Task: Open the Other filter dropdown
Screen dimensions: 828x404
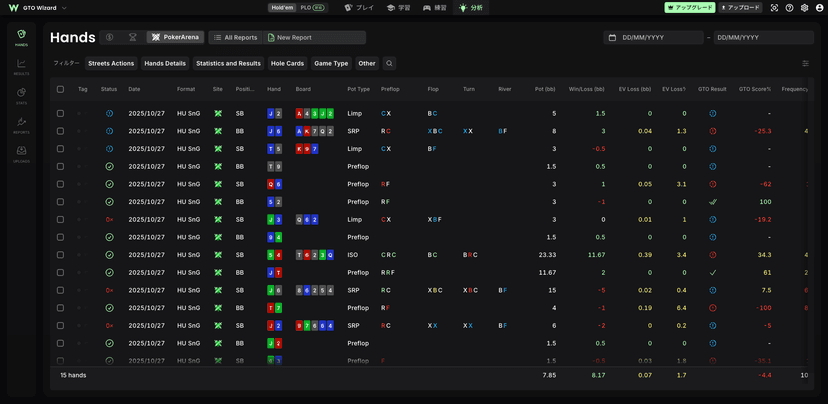Action: pos(367,63)
